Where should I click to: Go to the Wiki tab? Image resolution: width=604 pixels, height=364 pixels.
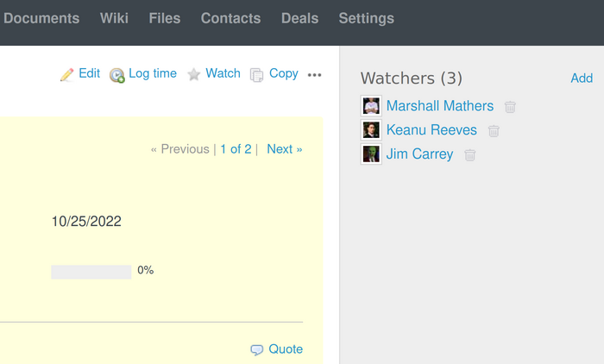point(114,18)
